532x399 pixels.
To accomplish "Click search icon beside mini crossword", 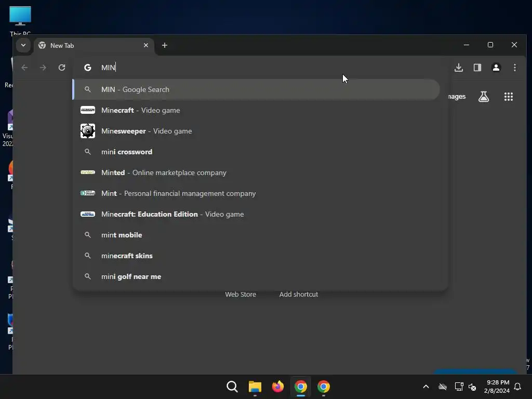I will pos(87,152).
